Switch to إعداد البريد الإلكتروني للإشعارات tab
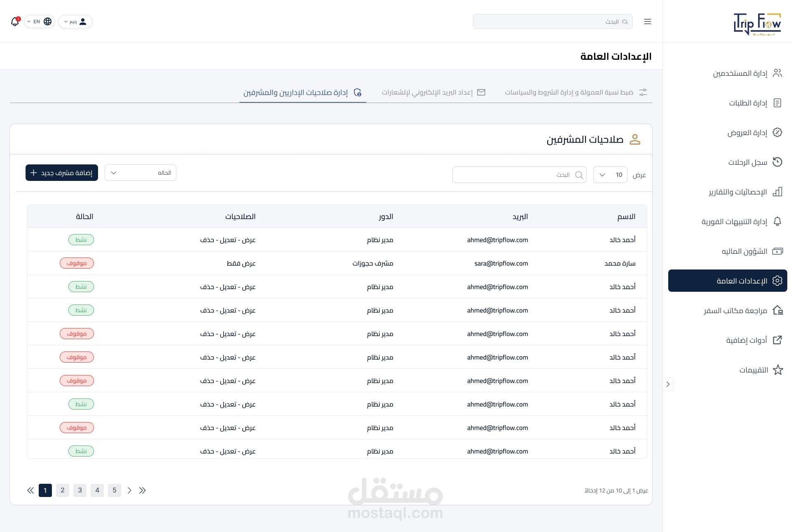Image resolution: width=791 pixels, height=532 pixels. [433, 92]
